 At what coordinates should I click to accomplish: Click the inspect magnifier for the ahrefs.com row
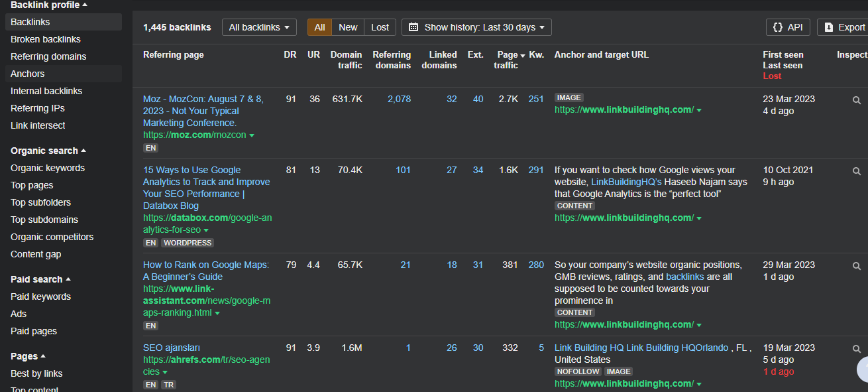857,349
